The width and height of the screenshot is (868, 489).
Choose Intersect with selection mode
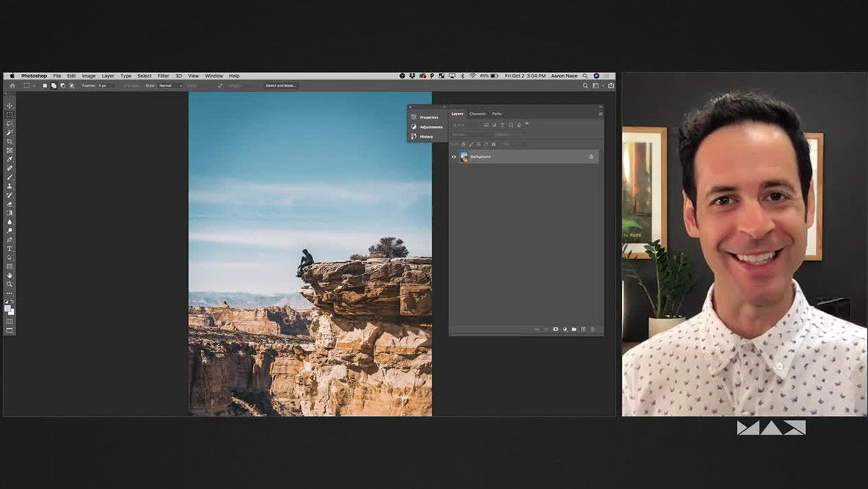(x=72, y=85)
